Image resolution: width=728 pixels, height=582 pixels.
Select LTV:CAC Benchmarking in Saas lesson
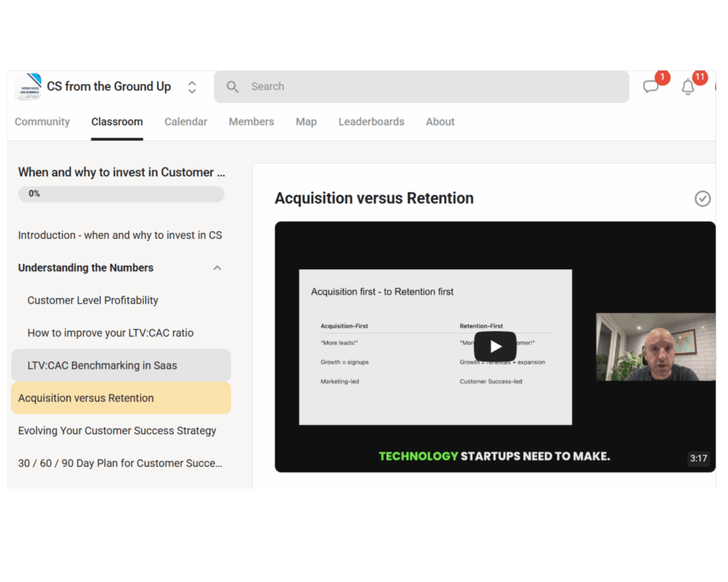(102, 365)
